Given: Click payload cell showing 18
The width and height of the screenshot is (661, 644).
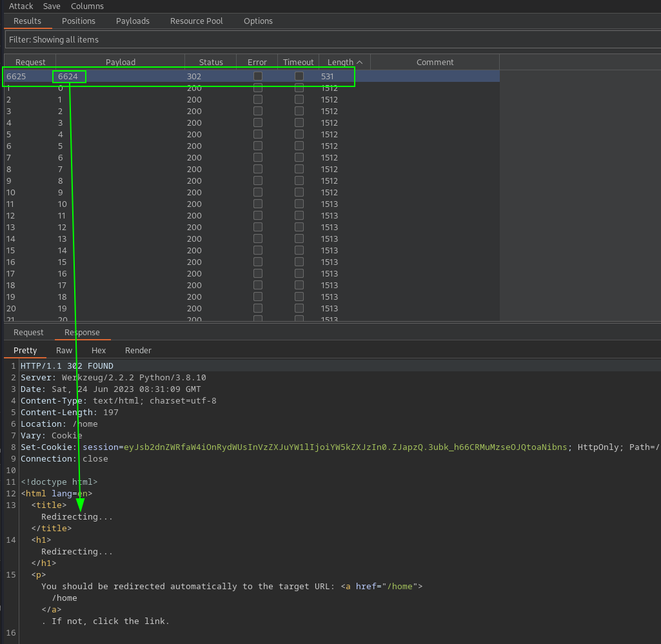Looking at the screenshot, I should pyautogui.click(x=62, y=297).
